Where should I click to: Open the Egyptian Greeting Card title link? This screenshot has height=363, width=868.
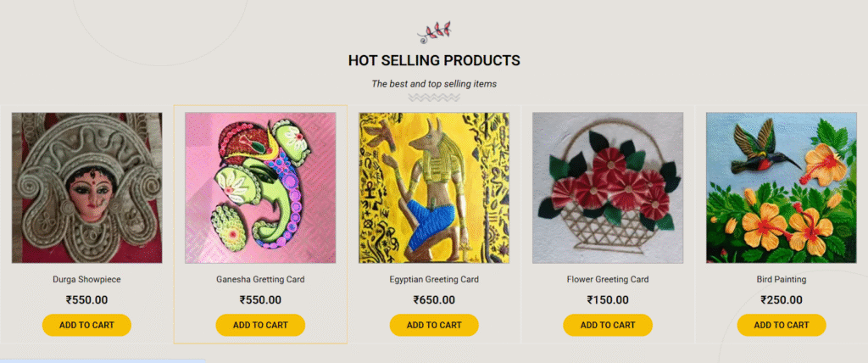434,279
